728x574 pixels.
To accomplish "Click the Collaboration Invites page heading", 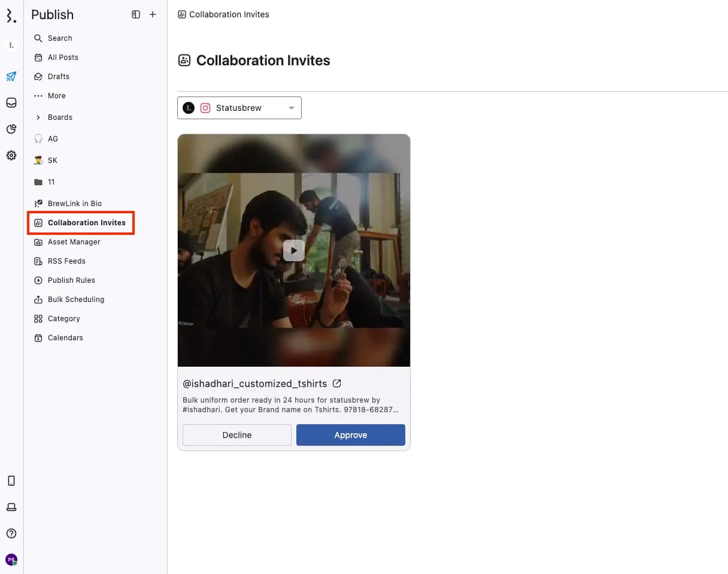I will pos(263,61).
